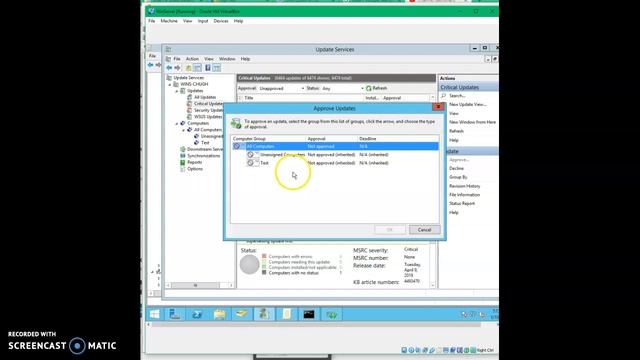Select Synchronizations in the tree
Viewport: 640px width, 360px height.
tap(203, 156)
